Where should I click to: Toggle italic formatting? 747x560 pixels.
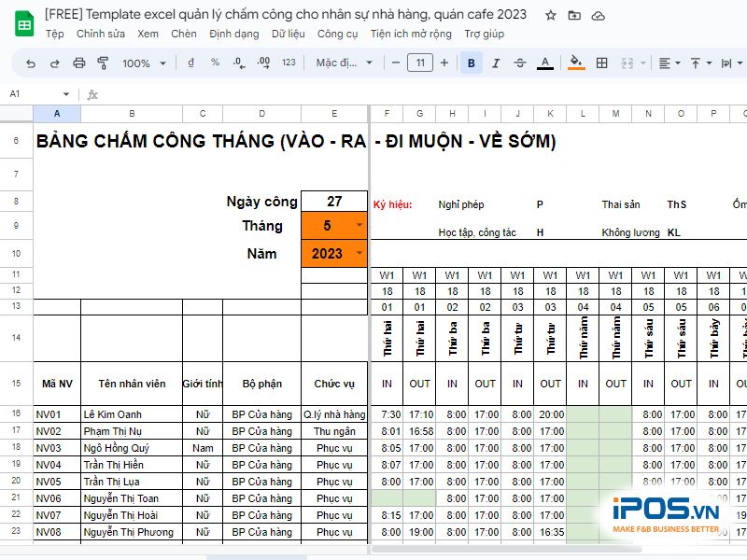(x=496, y=63)
